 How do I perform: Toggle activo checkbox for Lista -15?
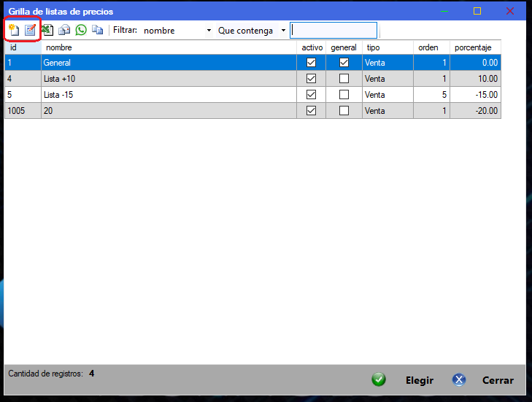point(311,95)
